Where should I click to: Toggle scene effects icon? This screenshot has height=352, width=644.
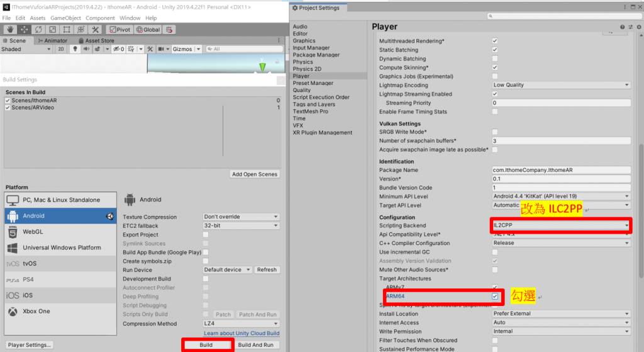pos(97,49)
